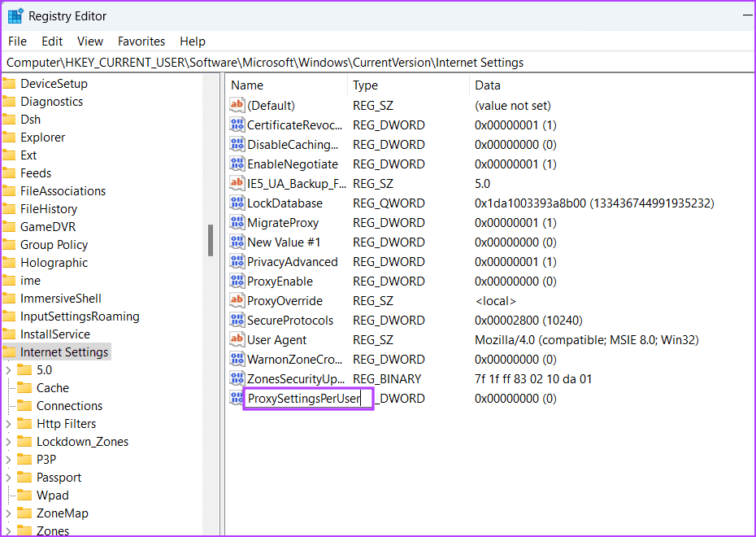
Task: Select the DeviceSetup key
Action: click(x=54, y=84)
